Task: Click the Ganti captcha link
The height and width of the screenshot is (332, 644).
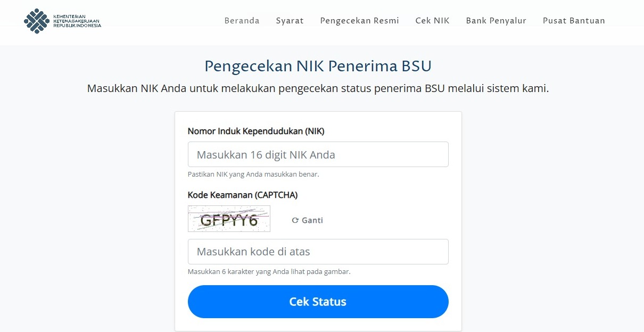Action: coord(307,220)
